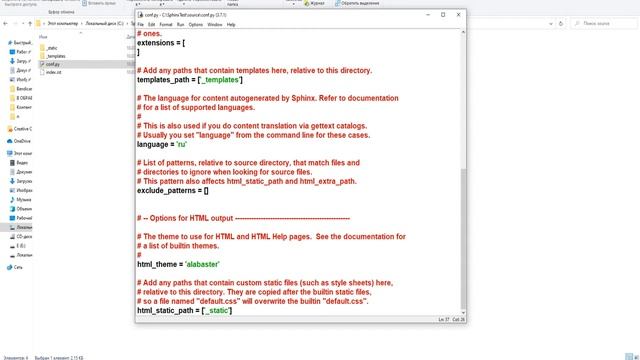Open the File menu in IDLE
Image resolution: width=640 pixels, height=360 pixels.
[x=140, y=24]
